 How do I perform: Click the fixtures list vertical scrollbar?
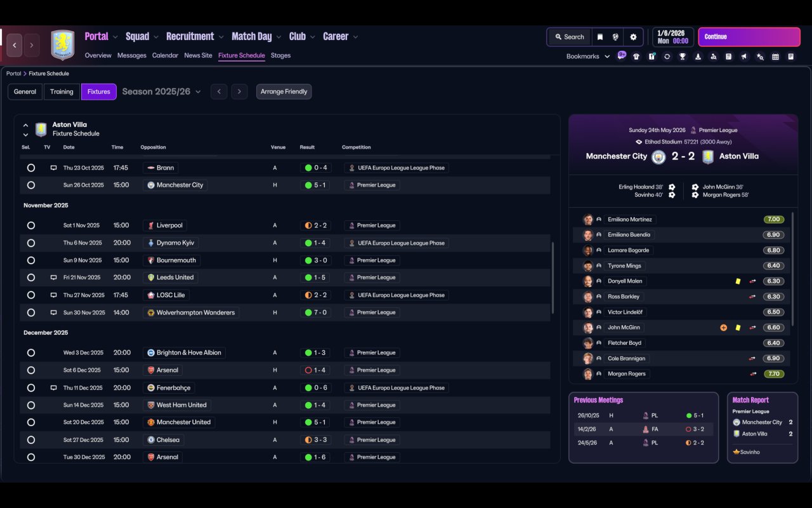click(553, 277)
